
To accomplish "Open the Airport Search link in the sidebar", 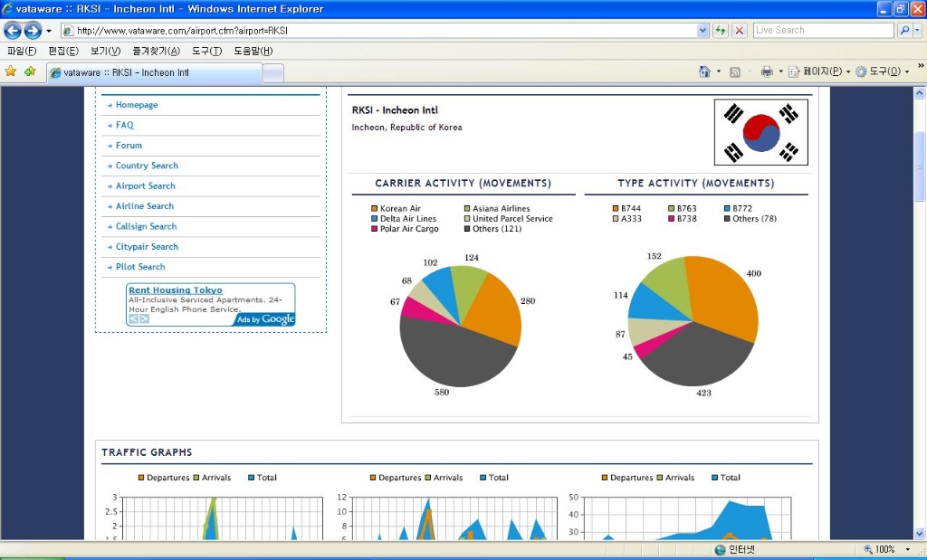I will pyautogui.click(x=145, y=185).
